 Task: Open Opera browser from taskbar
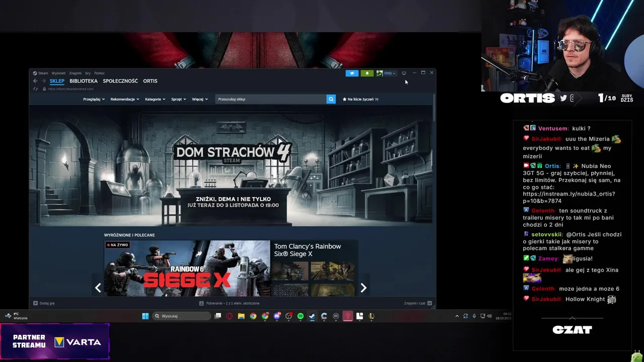pyautogui.click(x=229, y=316)
